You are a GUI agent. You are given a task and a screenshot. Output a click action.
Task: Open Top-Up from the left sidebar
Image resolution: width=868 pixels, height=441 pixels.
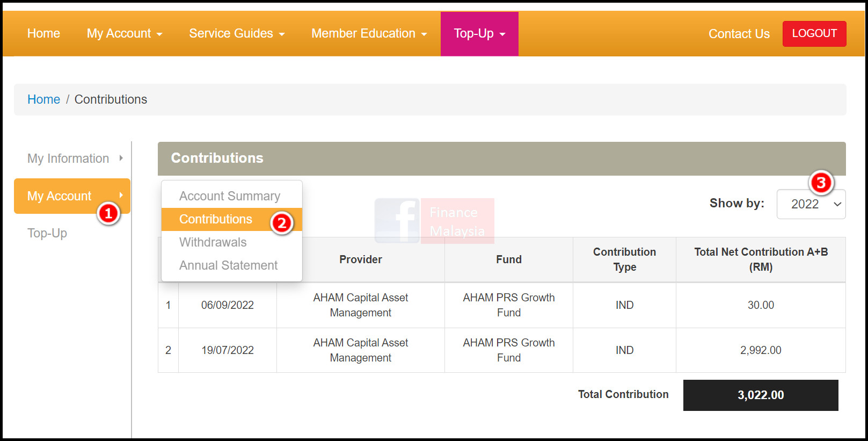tap(47, 233)
